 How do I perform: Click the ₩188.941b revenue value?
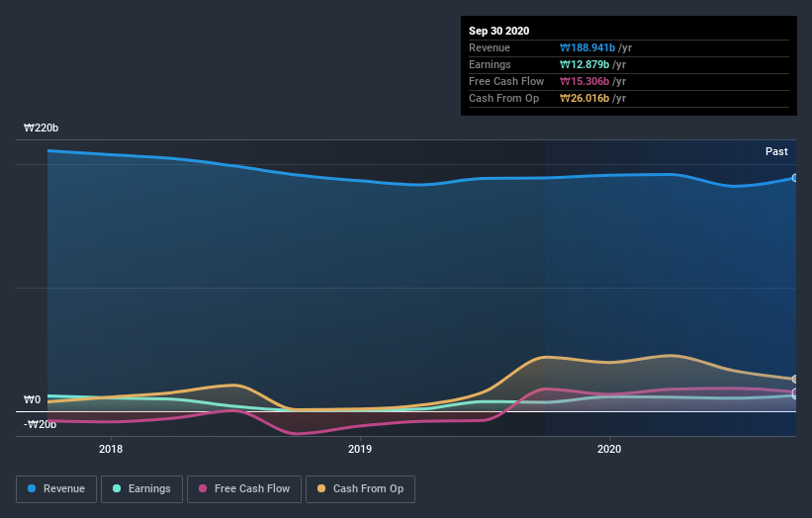587,48
